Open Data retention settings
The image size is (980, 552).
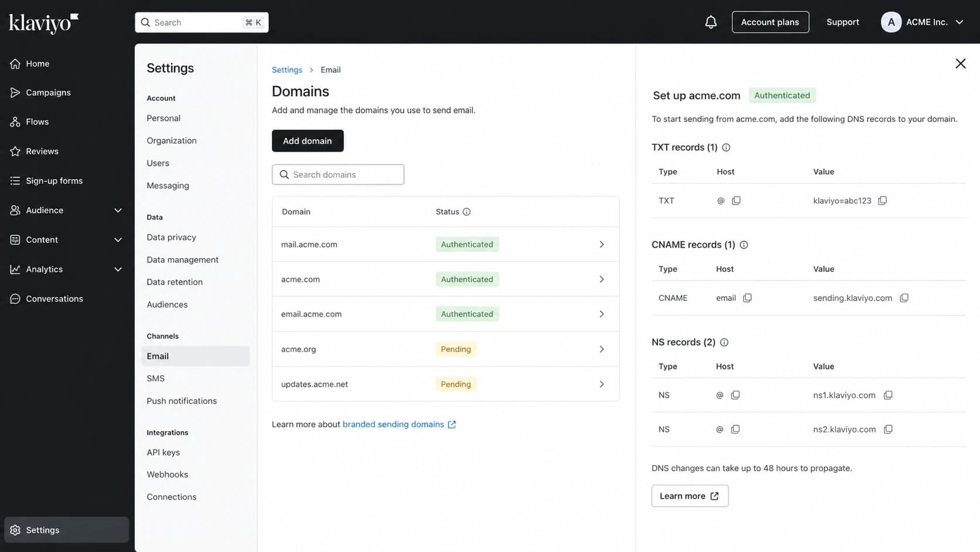click(175, 282)
